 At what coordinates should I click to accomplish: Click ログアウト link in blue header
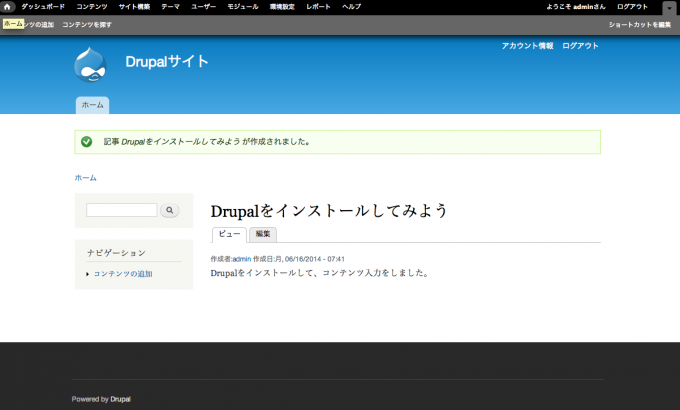click(580, 46)
